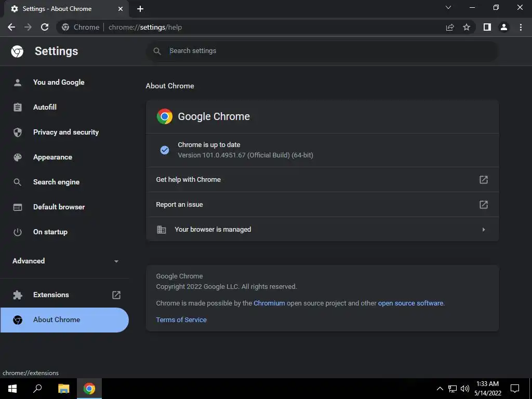The image size is (532, 399).
Task: Open the Windows Start menu
Action: (12, 389)
